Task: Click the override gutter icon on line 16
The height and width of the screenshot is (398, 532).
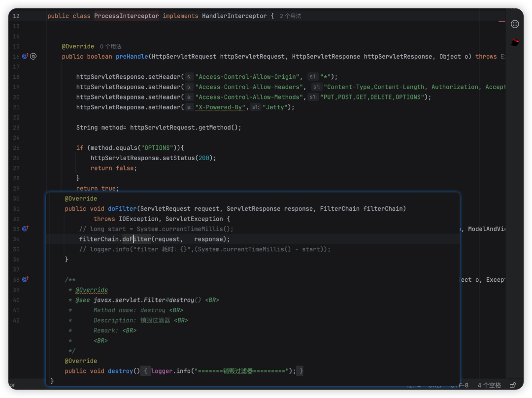Action: [25, 57]
